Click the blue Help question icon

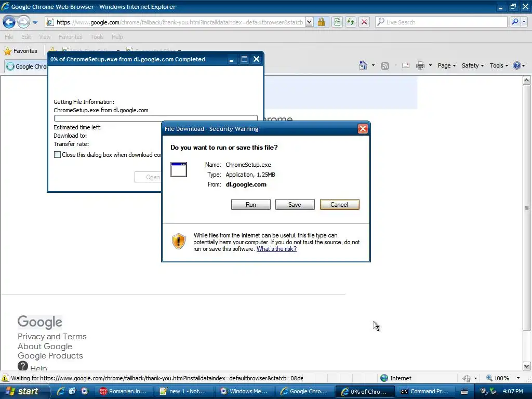pos(517,65)
